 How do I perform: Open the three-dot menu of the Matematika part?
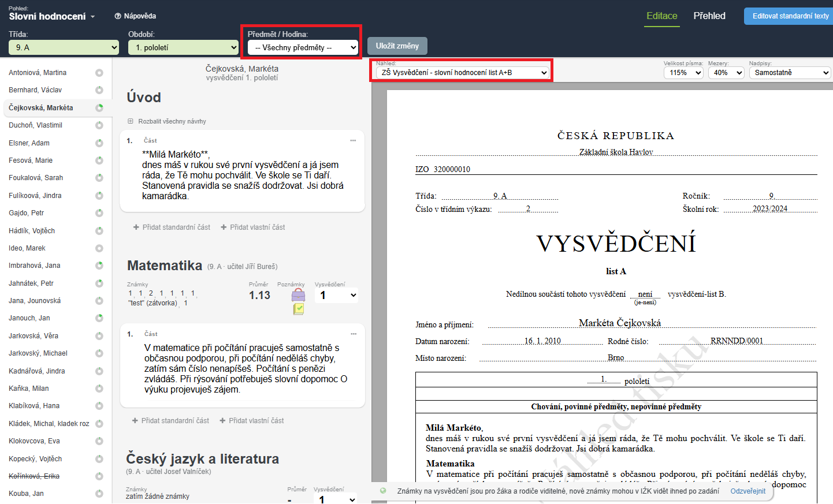click(x=354, y=334)
